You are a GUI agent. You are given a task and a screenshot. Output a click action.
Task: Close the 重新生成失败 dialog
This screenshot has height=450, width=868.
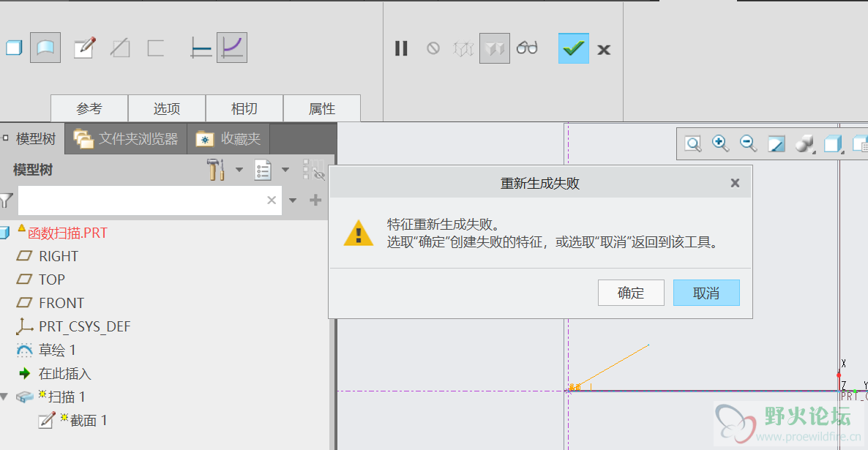click(x=735, y=183)
